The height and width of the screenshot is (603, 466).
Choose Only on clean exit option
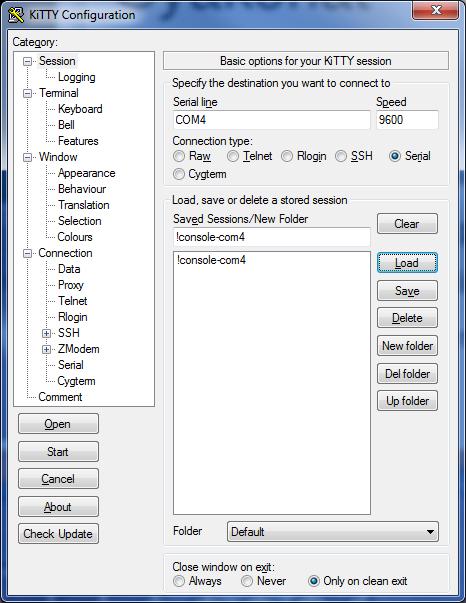314,581
